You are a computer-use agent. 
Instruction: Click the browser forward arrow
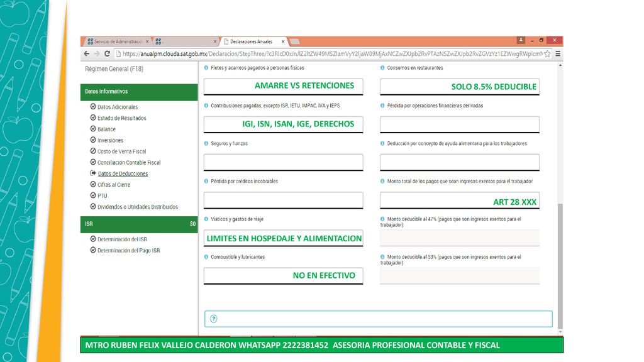[97, 54]
